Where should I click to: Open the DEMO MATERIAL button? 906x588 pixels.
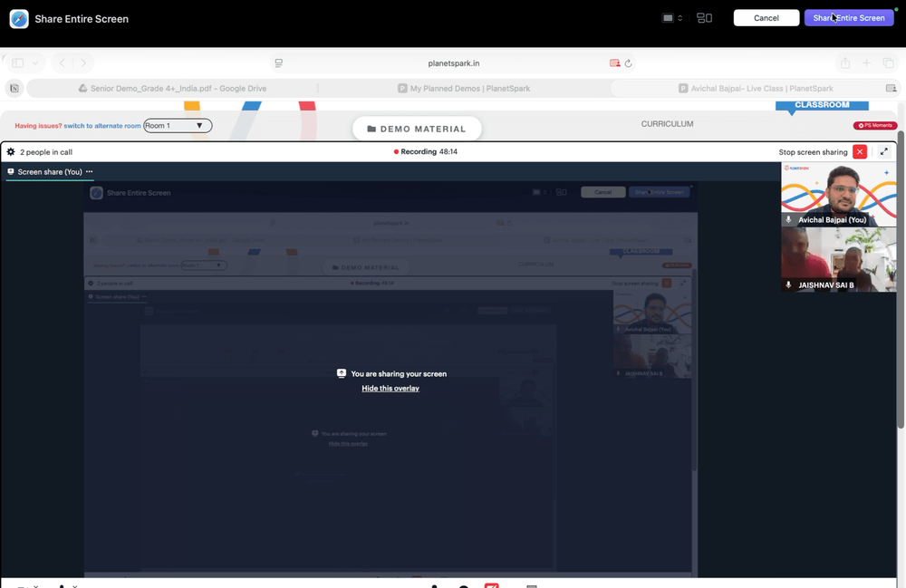(417, 129)
